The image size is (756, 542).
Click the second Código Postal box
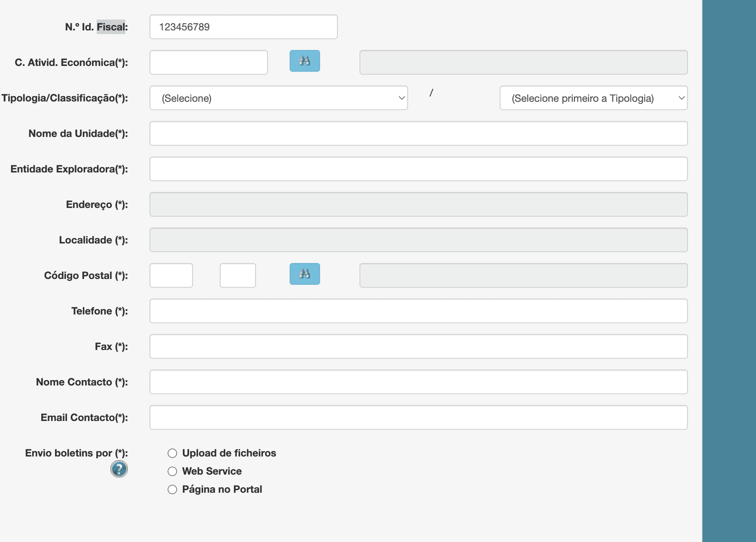(x=238, y=275)
